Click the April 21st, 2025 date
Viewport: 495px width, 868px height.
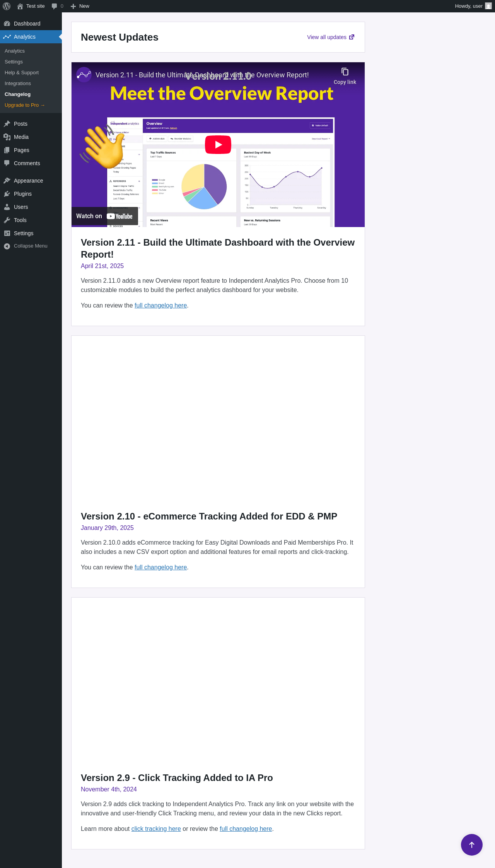[x=102, y=266]
